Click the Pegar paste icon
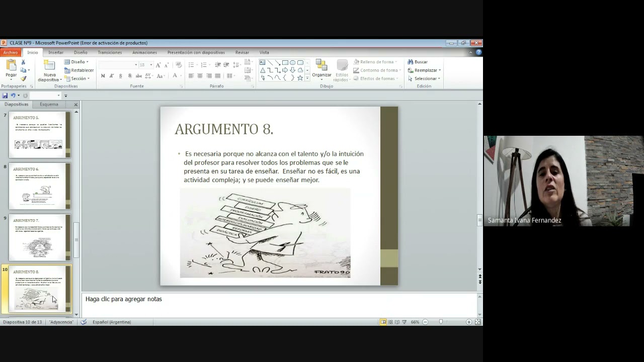The height and width of the screenshot is (362, 644). [x=11, y=65]
